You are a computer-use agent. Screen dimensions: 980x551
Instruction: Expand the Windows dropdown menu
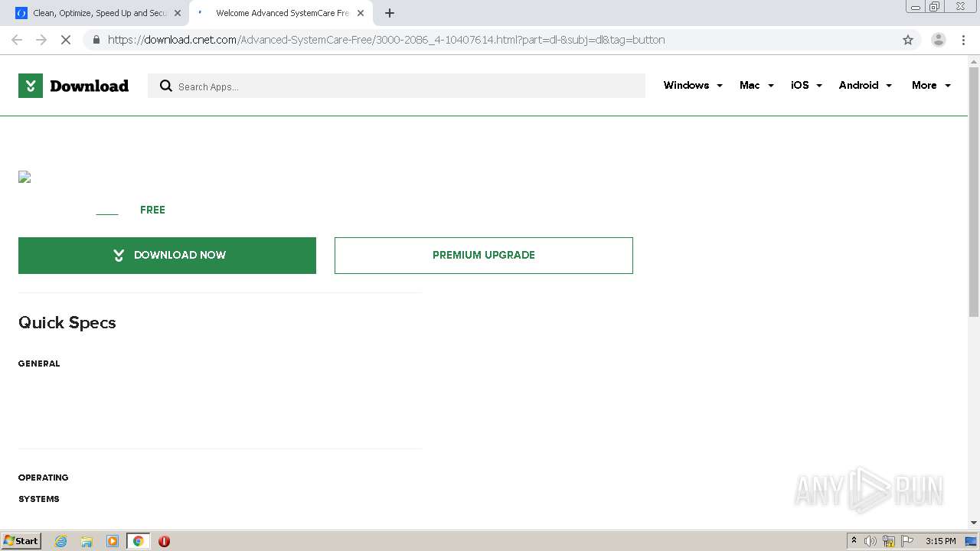[693, 85]
